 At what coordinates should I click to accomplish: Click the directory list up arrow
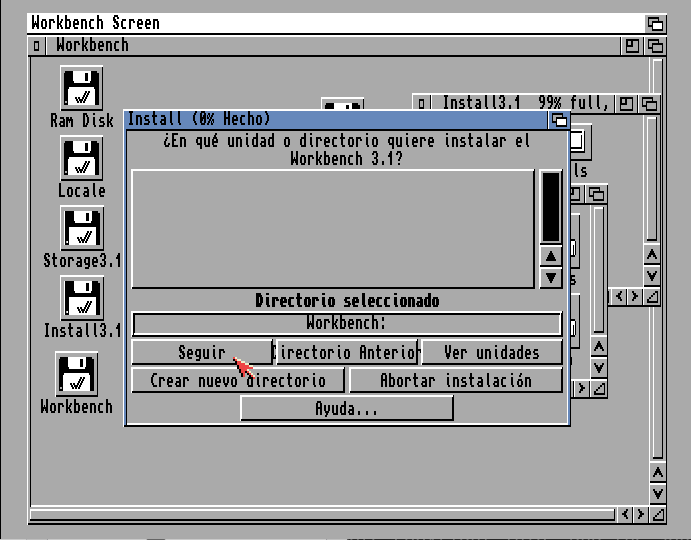pyautogui.click(x=550, y=257)
